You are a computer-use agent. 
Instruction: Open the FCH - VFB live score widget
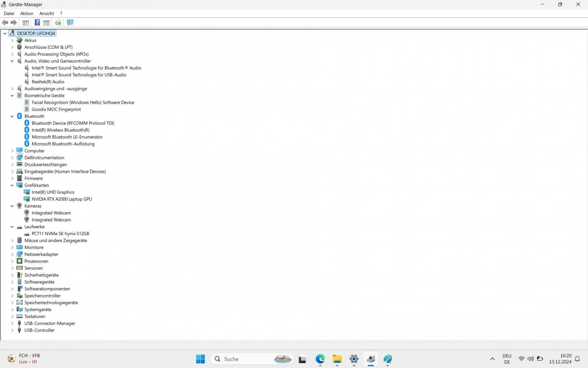(24, 359)
